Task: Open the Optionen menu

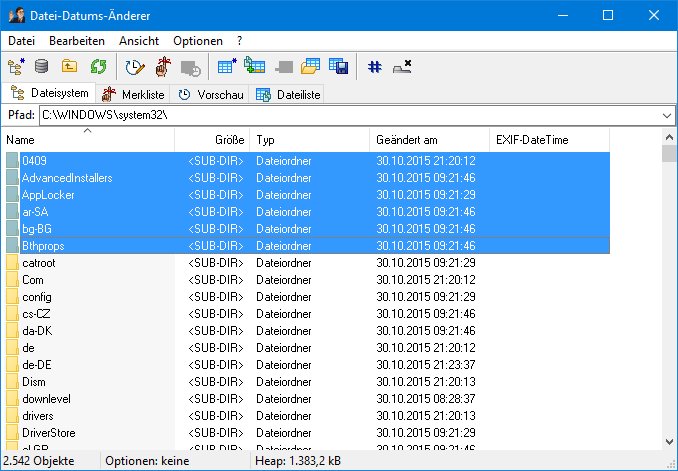Action: 198,41
